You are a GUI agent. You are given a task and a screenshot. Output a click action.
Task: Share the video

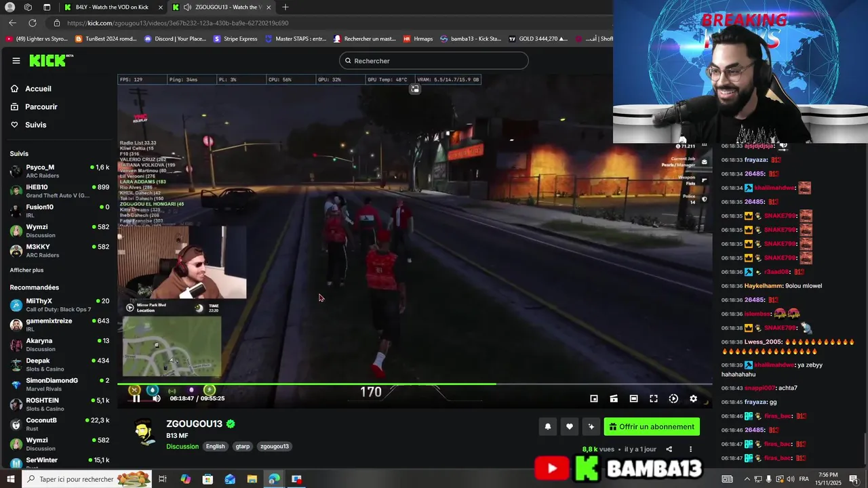click(669, 449)
